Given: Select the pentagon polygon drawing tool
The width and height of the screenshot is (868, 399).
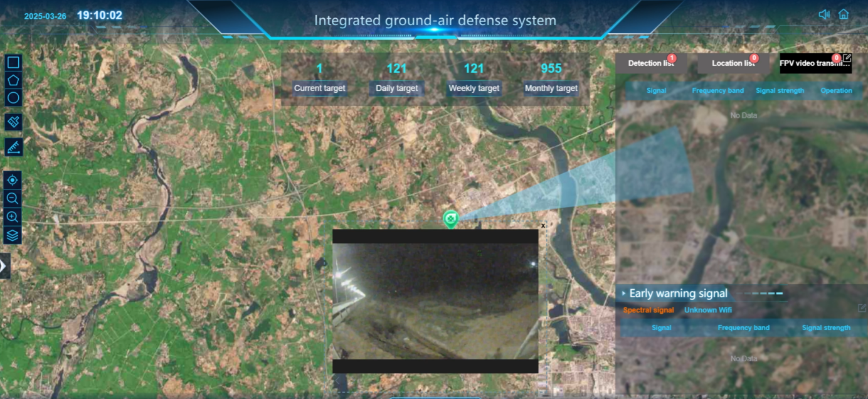Looking at the screenshot, I should [x=13, y=80].
